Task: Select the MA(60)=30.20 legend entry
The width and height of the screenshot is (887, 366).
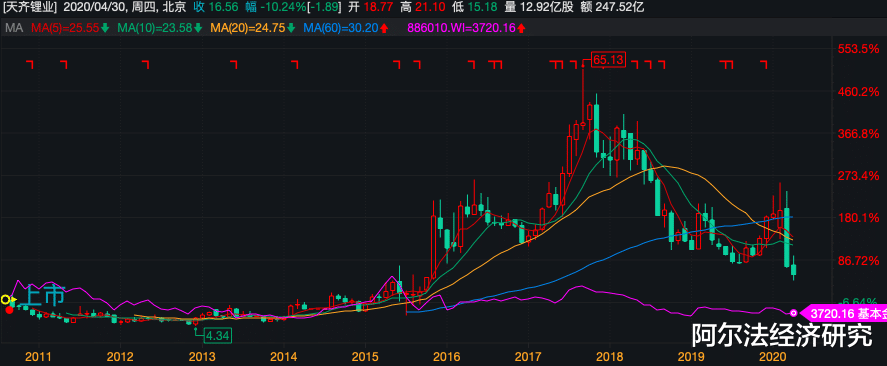Action: (341, 28)
